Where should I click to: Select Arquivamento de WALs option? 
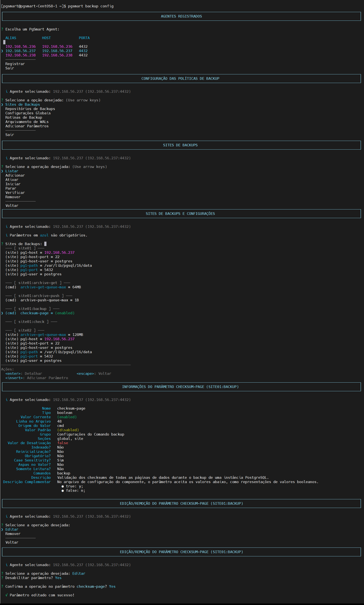(x=27, y=122)
